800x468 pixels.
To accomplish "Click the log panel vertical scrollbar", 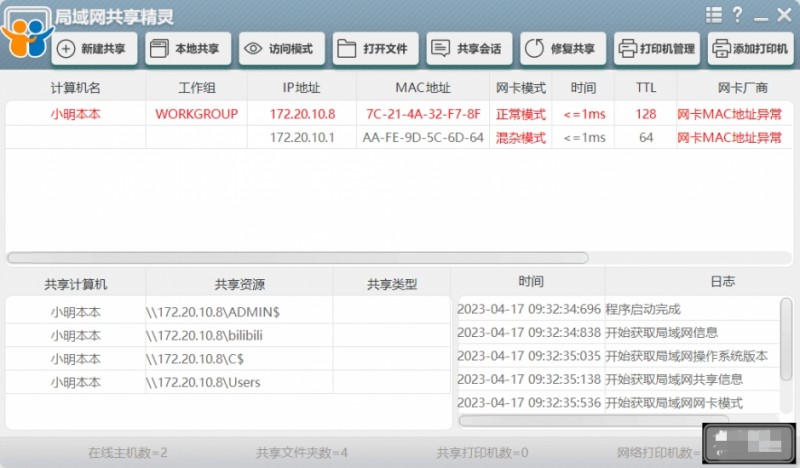I will point(787,339).
